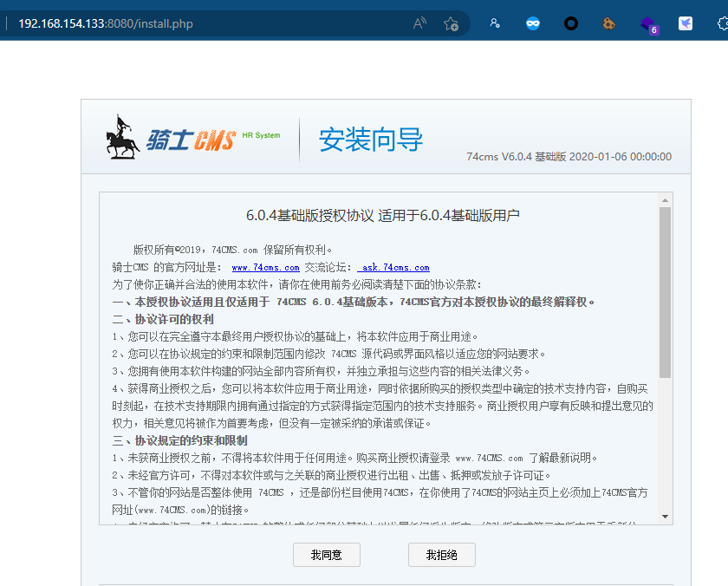The width and height of the screenshot is (728, 586).
Task: Open the ask.74cms.com forum link
Action: (393, 268)
